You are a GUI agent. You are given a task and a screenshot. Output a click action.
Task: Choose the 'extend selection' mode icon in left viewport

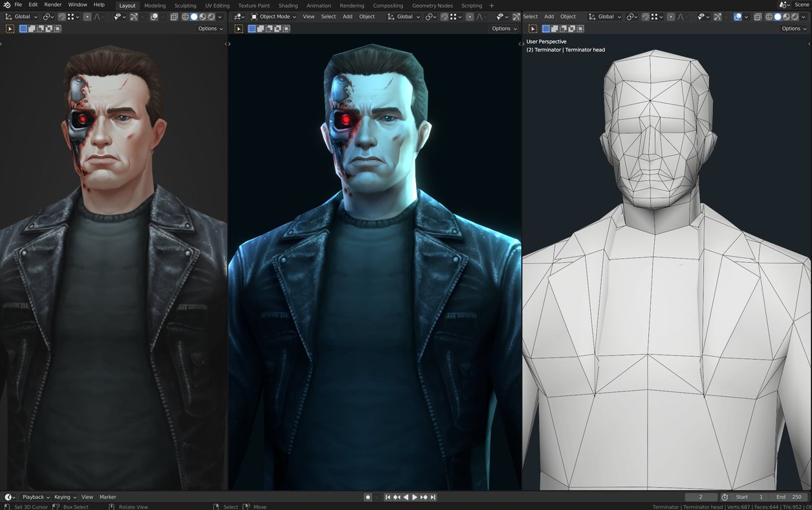tap(32, 28)
